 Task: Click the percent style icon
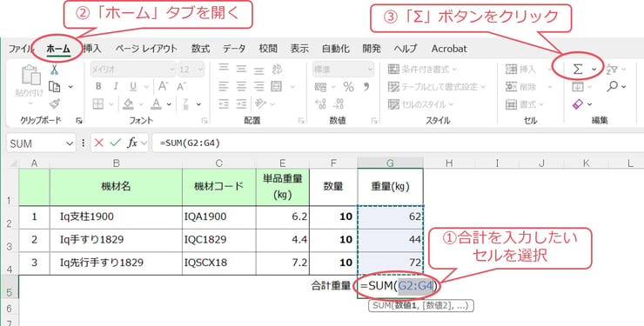348,87
